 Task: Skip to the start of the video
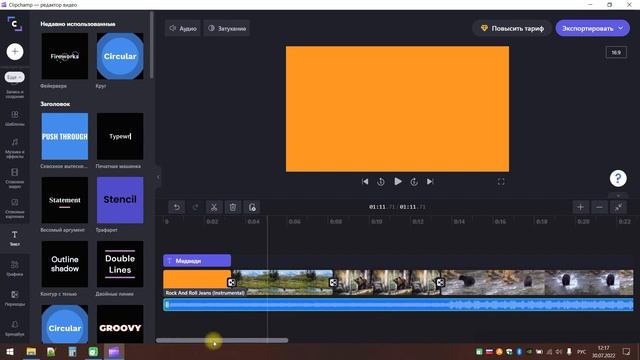[365, 182]
